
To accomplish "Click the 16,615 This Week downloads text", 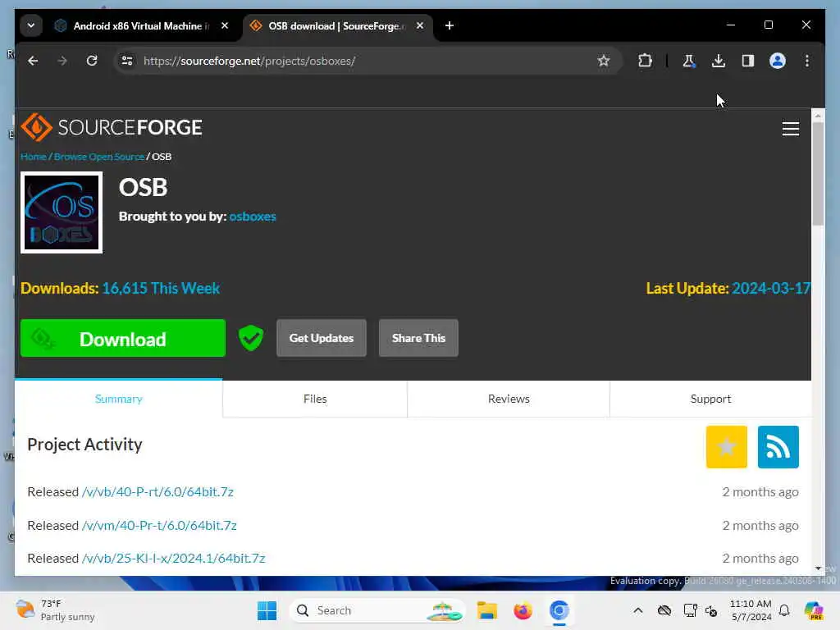I will (161, 288).
